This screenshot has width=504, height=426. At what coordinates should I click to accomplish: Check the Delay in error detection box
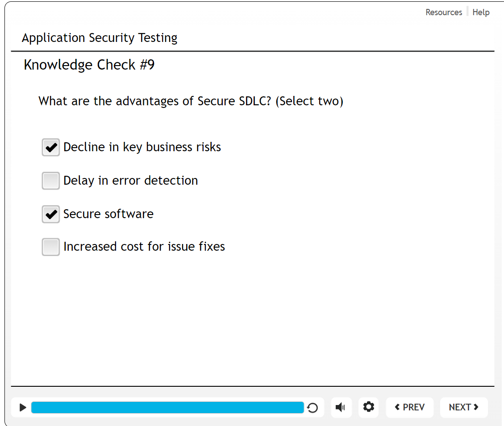tap(51, 181)
